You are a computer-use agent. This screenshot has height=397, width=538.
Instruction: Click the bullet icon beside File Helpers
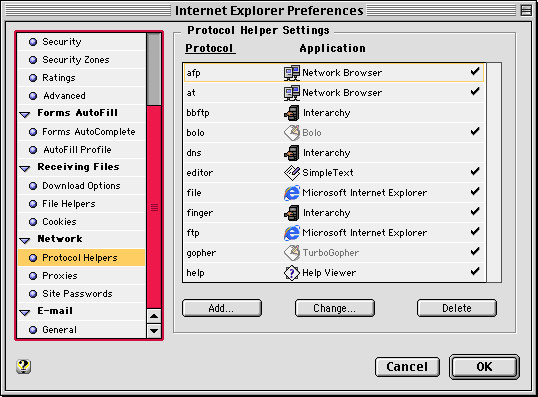[x=33, y=204]
